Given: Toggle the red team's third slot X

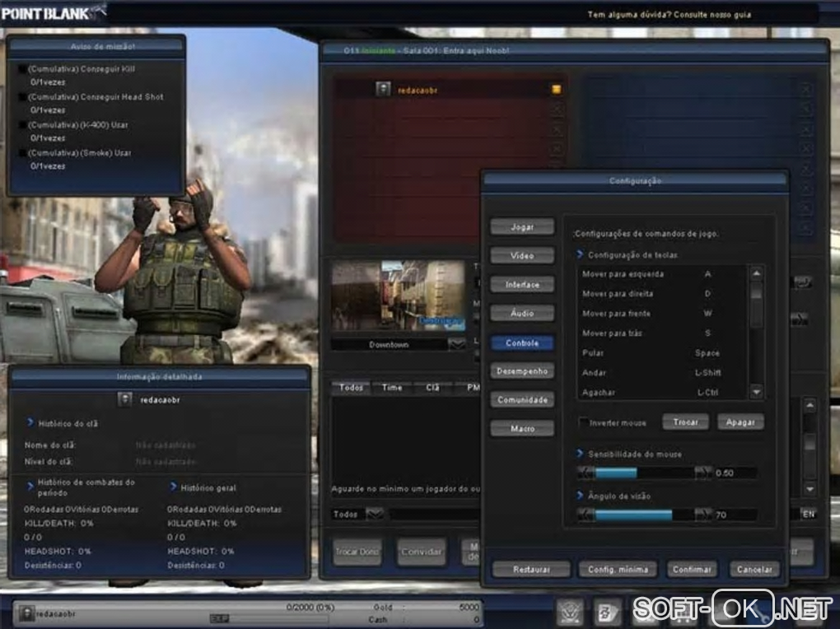Looking at the screenshot, I should (556, 129).
